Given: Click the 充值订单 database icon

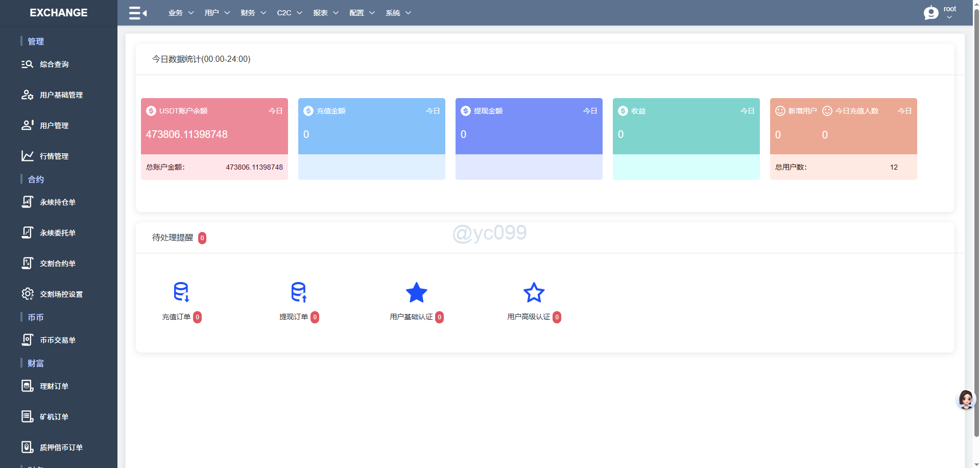Looking at the screenshot, I should (x=181, y=292).
